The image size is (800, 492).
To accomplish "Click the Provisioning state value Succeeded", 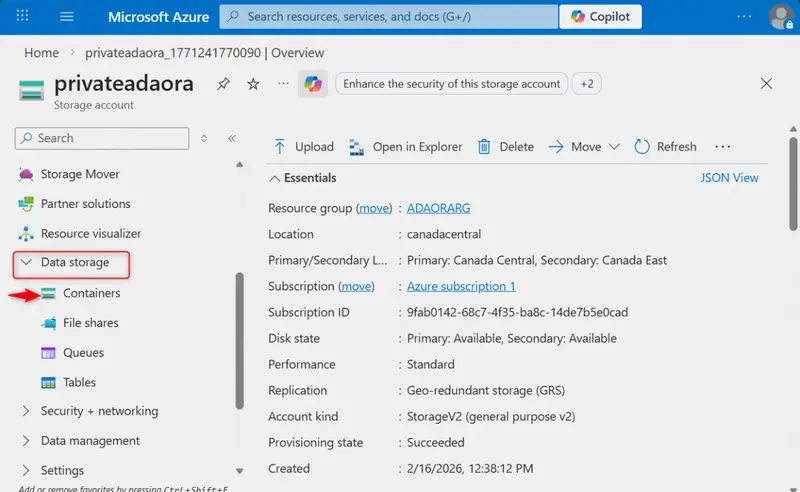I will tap(436, 442).
